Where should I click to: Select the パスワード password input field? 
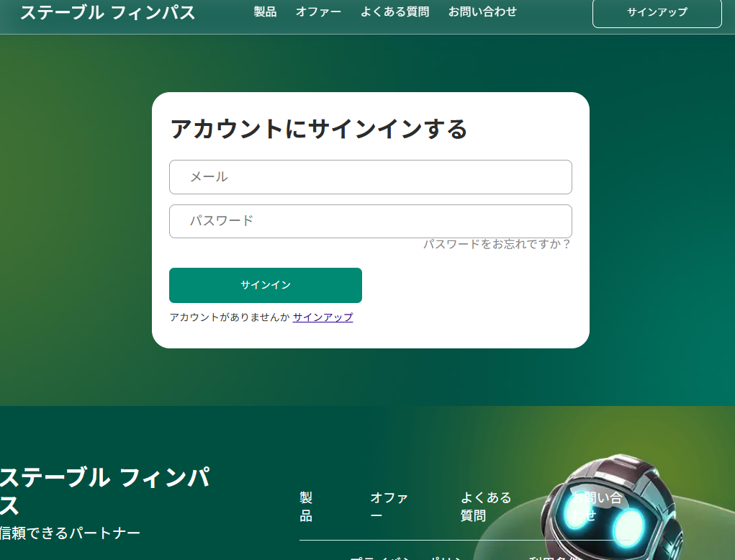370,221
